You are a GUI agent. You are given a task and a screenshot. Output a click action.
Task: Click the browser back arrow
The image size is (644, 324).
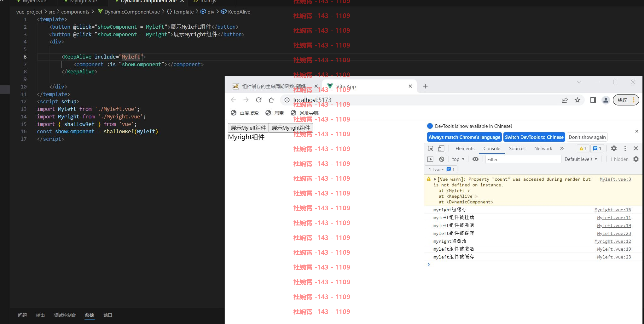(233, 100)
